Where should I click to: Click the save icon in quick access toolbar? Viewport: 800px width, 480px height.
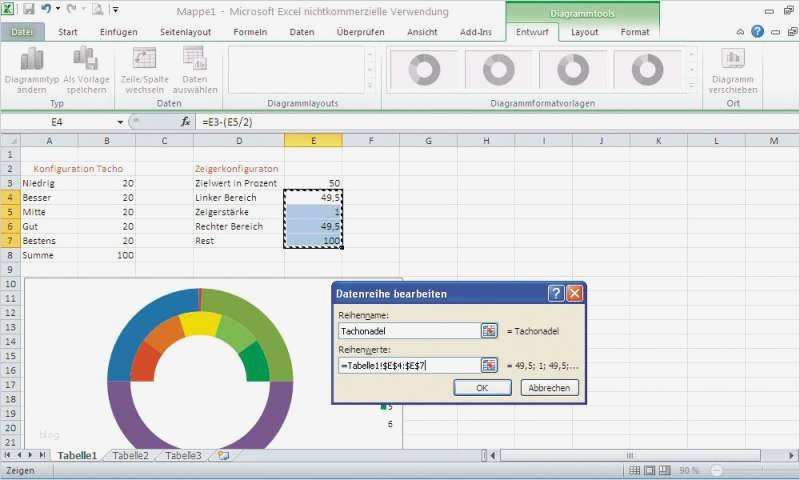click(x=29, y=9)
